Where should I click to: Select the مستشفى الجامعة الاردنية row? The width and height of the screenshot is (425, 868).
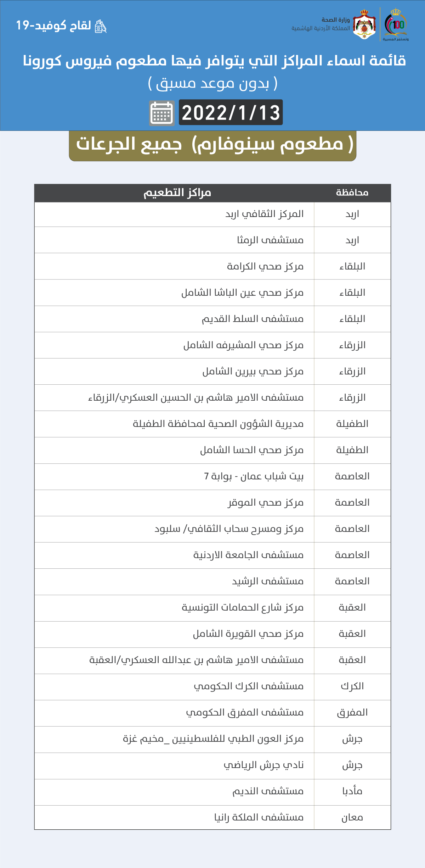tap(248, 555)
